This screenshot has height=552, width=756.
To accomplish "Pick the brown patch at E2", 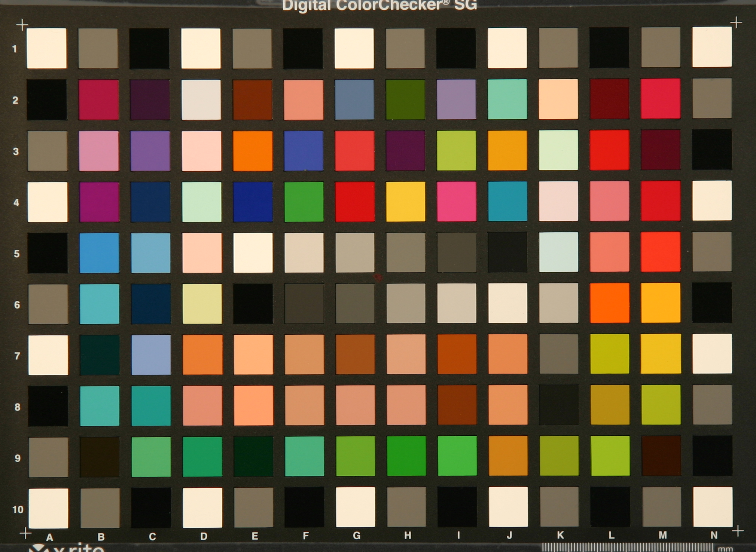I will point(253,99).
